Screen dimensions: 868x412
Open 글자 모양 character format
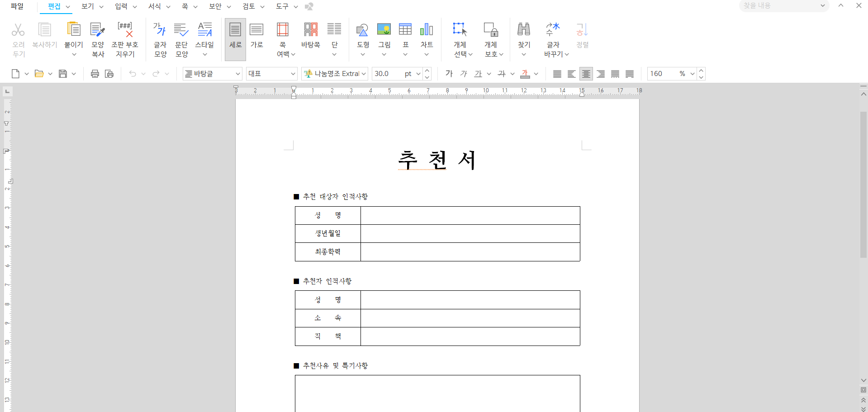coord(160,30)
